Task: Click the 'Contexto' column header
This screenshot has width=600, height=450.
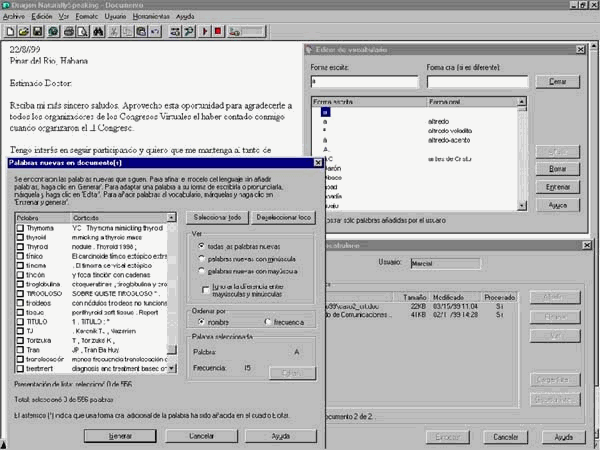Action: pyautogui.click(x=119, y=218)
